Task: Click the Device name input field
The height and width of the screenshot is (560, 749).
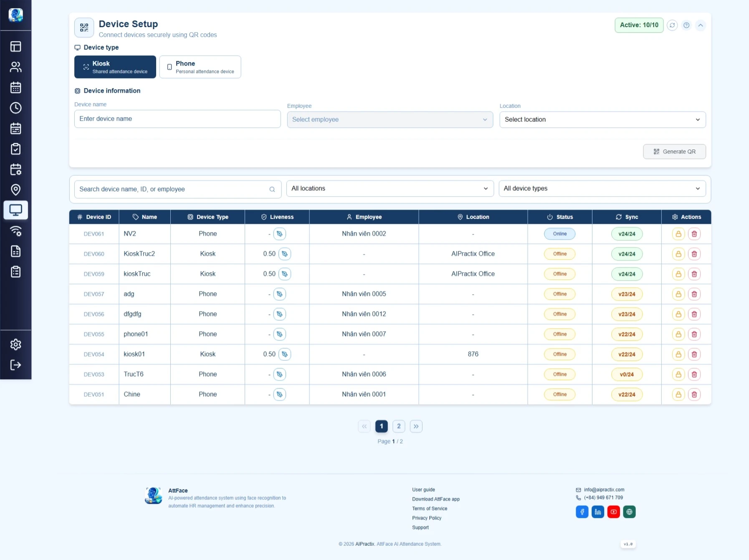Action: [177, 119]
